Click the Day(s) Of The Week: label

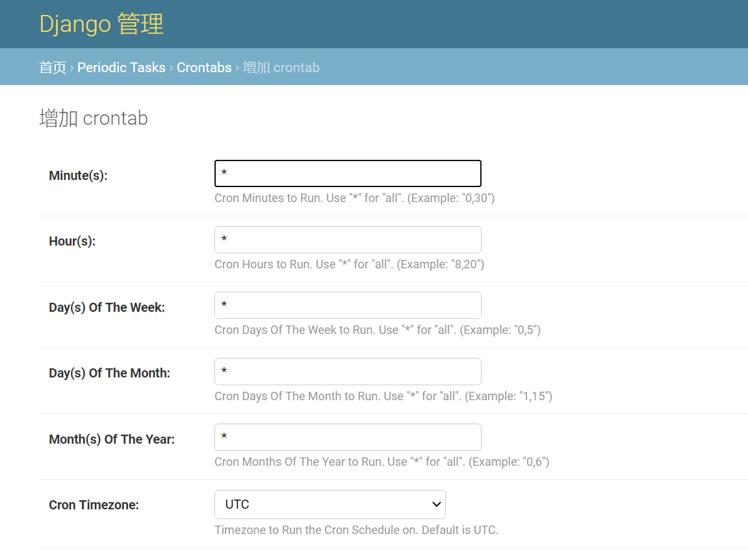click(107, 308)
